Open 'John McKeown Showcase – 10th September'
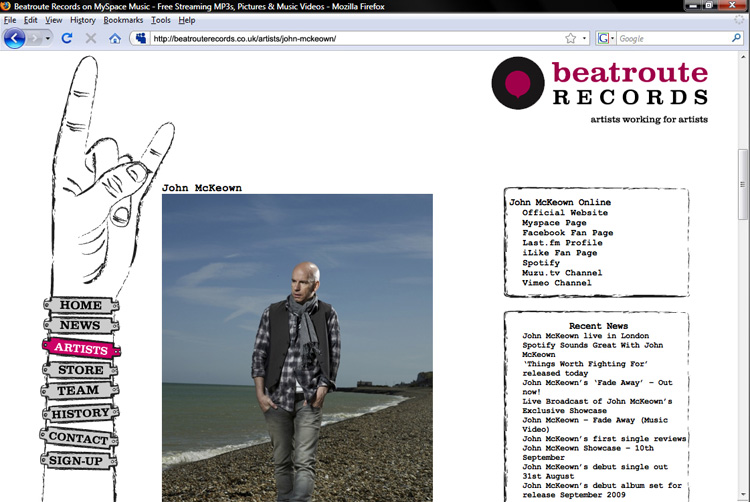750x502 pixels. click(x=588, y=452)
